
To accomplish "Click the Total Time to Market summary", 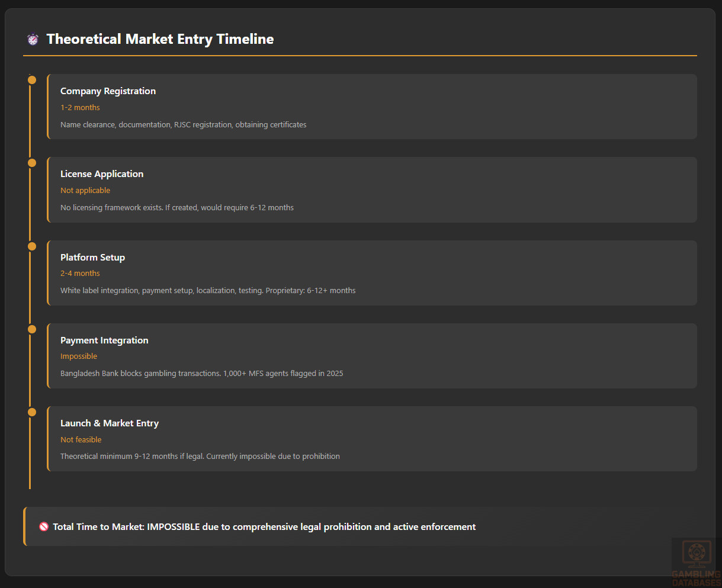I will tap(264, 527).
